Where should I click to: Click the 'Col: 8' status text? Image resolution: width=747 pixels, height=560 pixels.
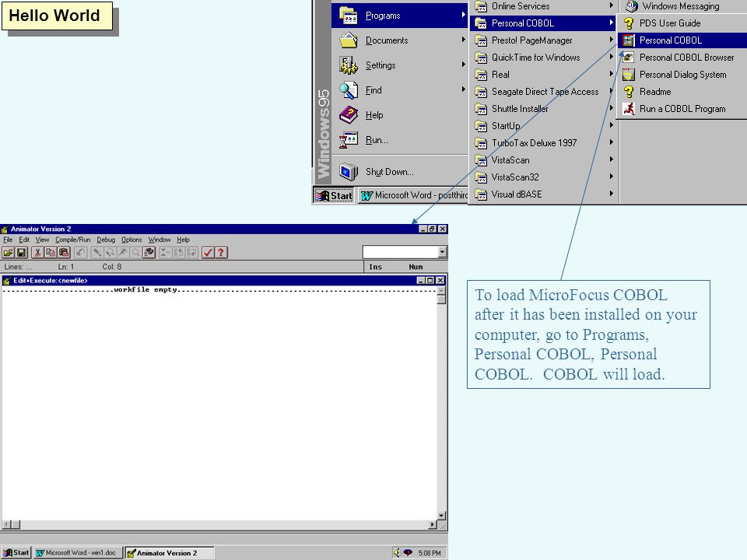pyautogui.click(x=112, y=267)
